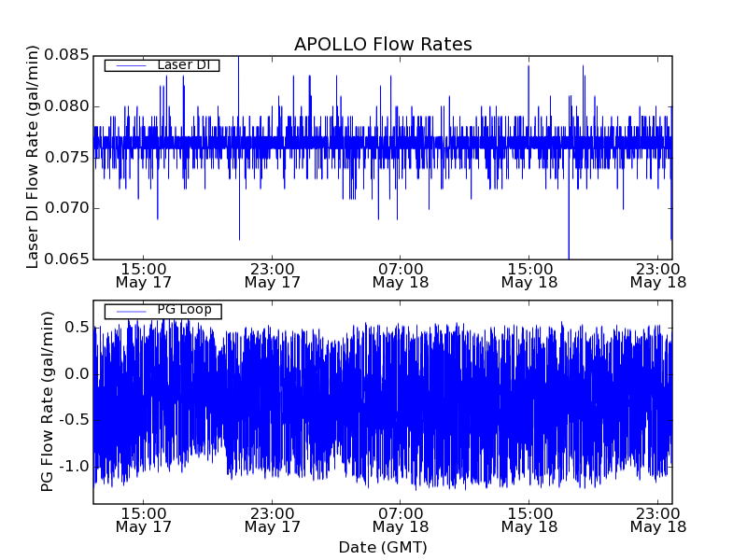Click the PG Flow Rate y-axis label
This screenshot has height=560, width=747.
(x=48, y=401)
